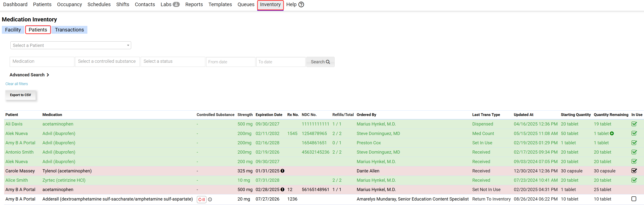Click the Clear all filters link

tap(17, 84)
